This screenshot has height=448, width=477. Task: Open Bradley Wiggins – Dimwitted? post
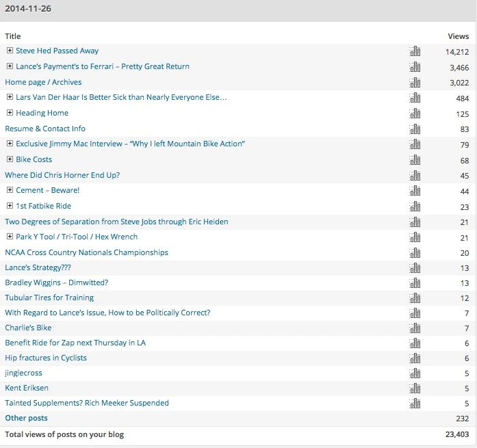click(56, 282)
